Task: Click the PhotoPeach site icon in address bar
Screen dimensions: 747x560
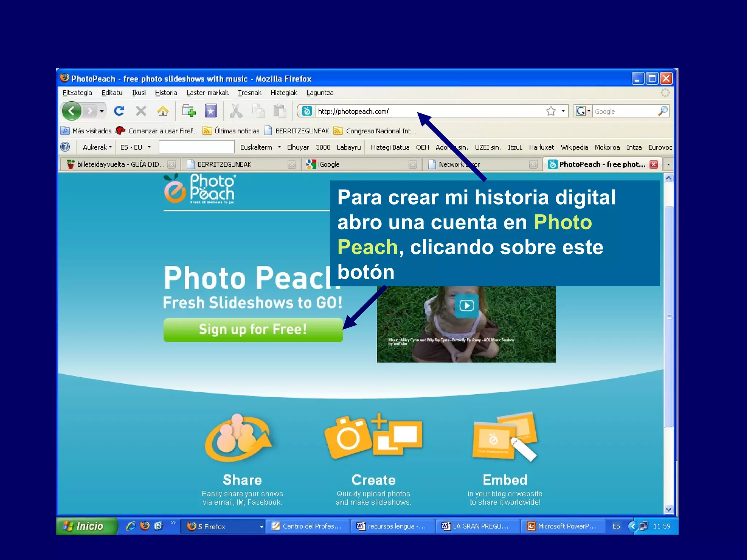Action: pos(307,111)
